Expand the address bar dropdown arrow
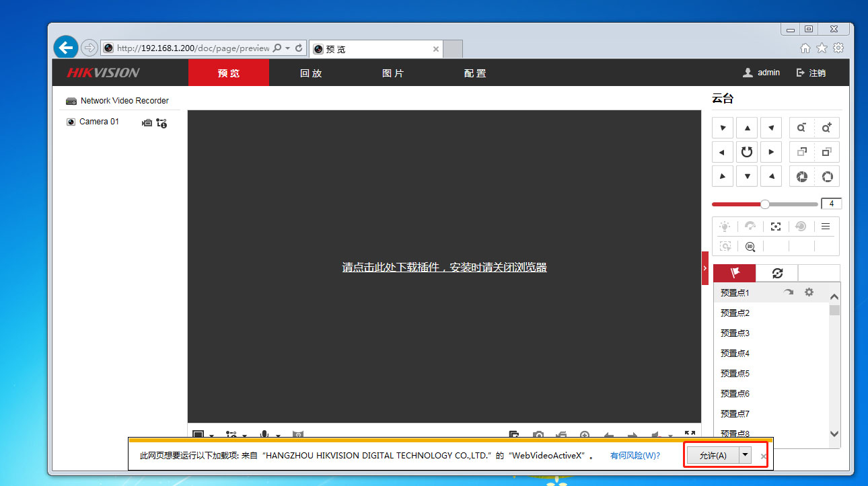 coord(287,48)
